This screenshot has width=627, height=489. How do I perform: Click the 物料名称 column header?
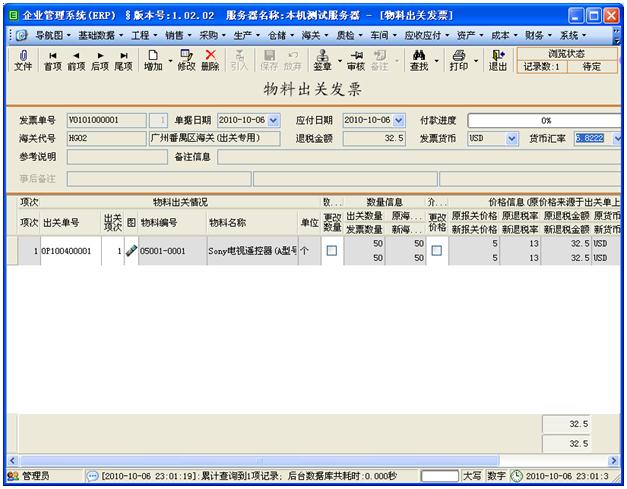227,222
